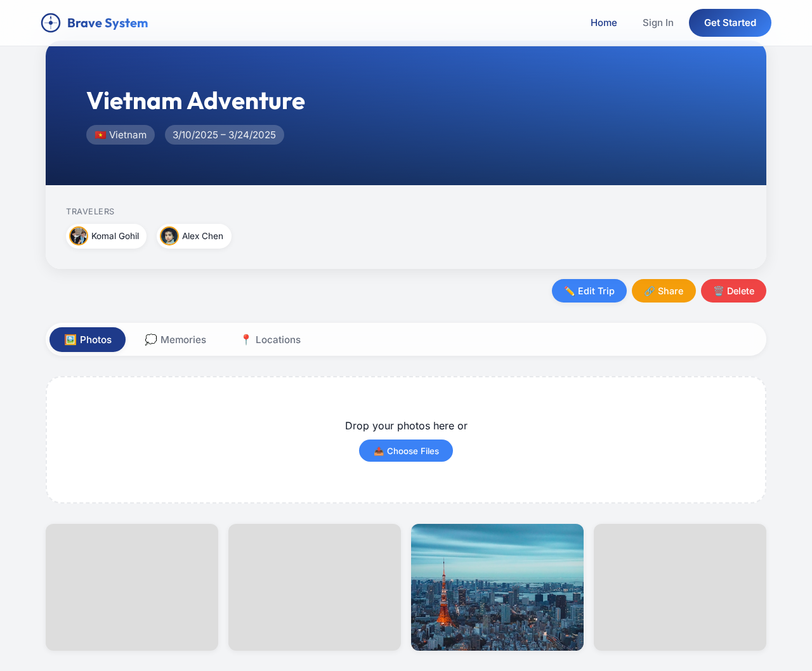Click the Delete trip button
The image size is (812, 671).
(733, 290)
